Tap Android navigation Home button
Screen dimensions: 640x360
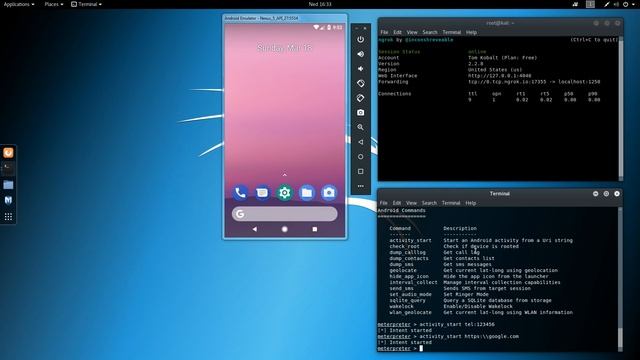pos(284,229)
